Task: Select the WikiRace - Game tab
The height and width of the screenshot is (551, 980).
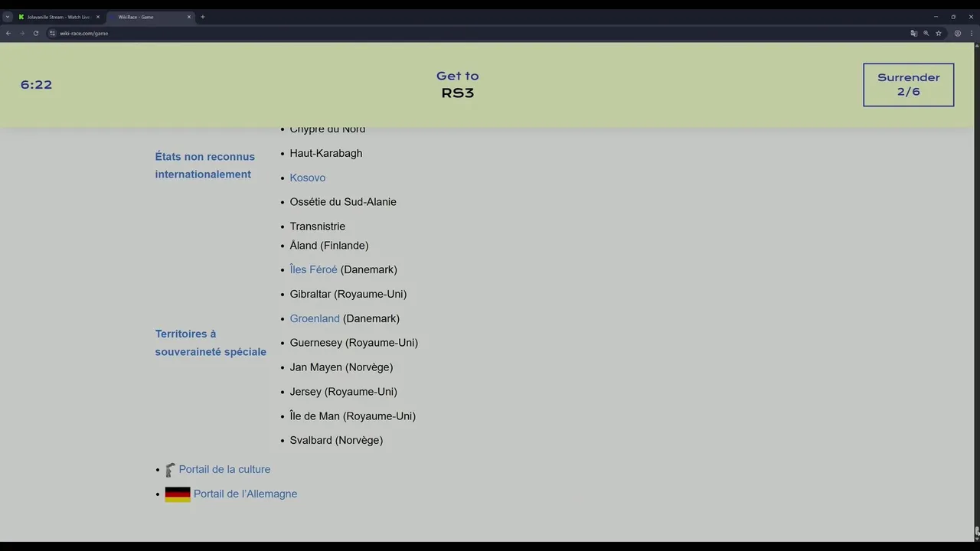Action: [x=150, y=17]
